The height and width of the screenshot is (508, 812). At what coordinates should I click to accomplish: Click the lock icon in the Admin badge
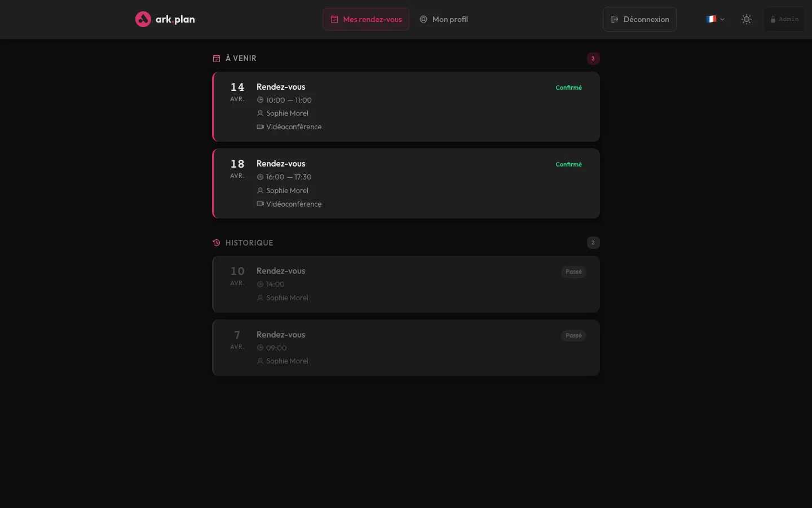click(x=773, y=19)
